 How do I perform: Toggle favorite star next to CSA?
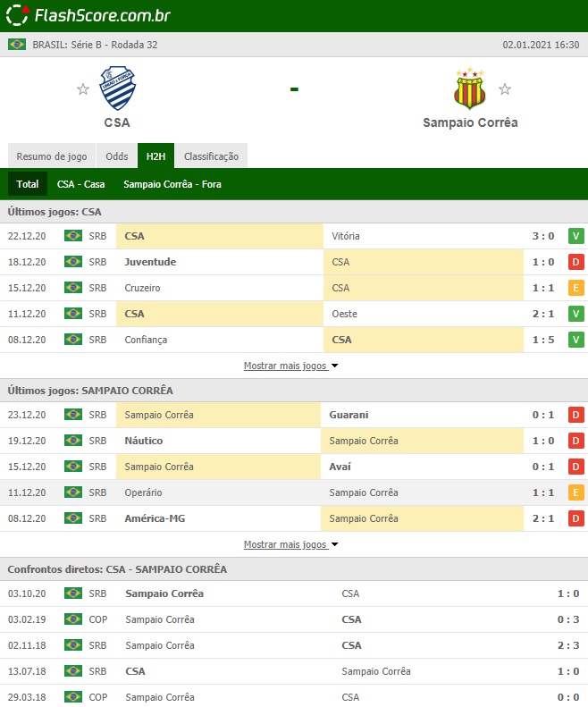click(x=83, y=88)
